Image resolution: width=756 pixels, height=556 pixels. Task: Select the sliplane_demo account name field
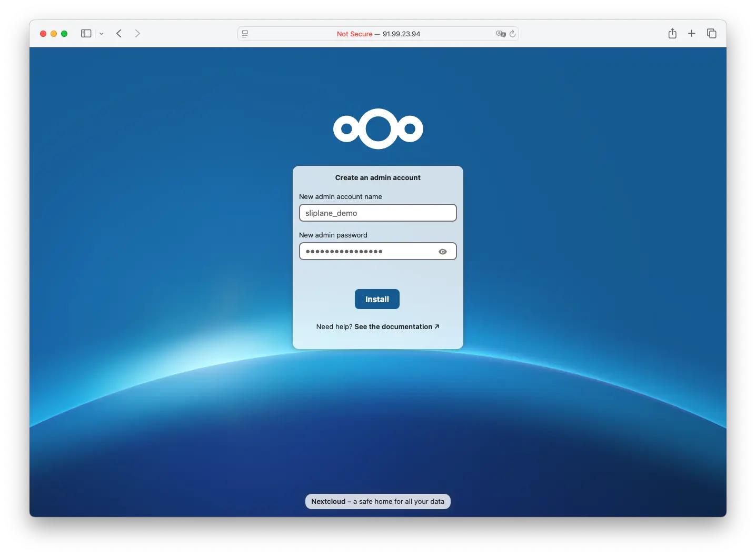[377, 213]
